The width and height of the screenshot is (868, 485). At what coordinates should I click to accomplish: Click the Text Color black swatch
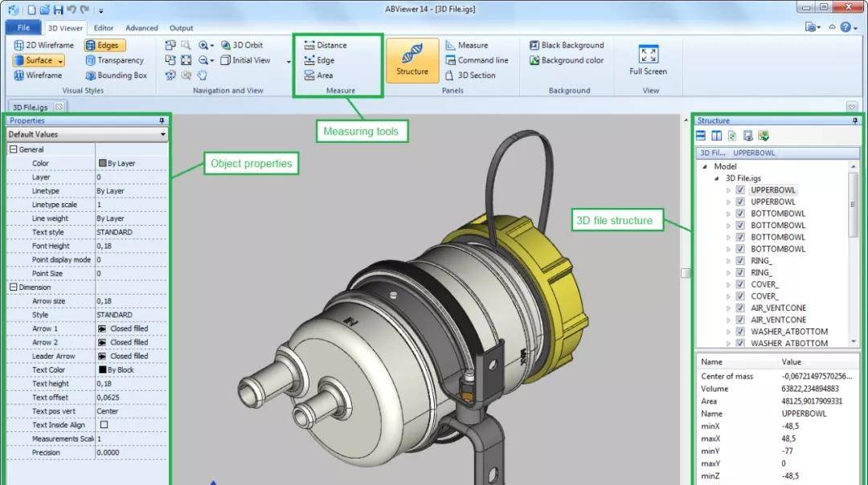pos(102,370)
